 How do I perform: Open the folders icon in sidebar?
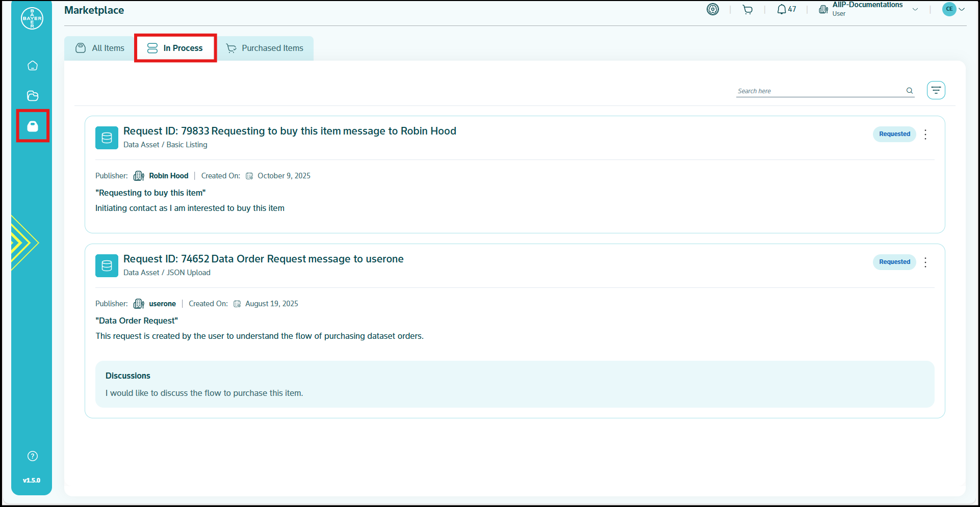[x=33, y=96]
